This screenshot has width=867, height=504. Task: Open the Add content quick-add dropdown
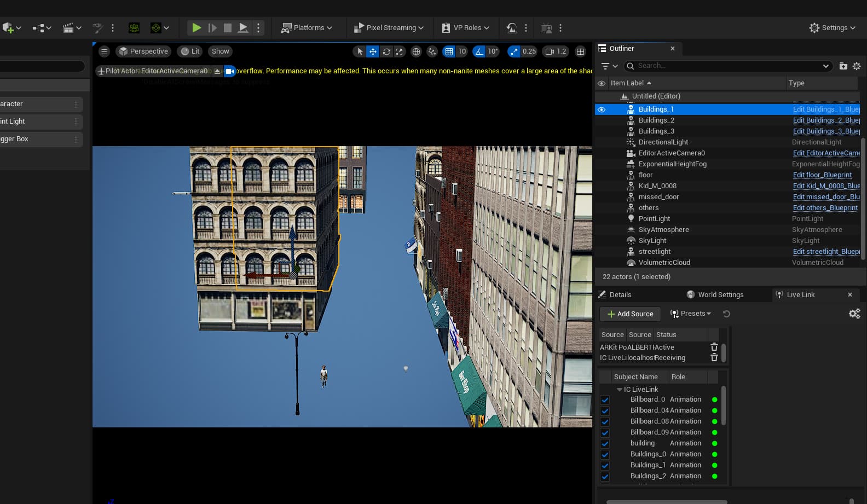(x=11, y=28)
